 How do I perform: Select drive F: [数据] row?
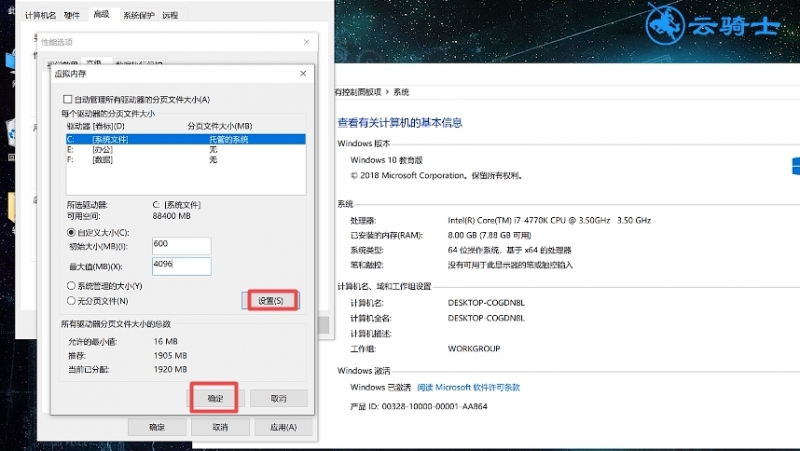(x=186, y=160)
